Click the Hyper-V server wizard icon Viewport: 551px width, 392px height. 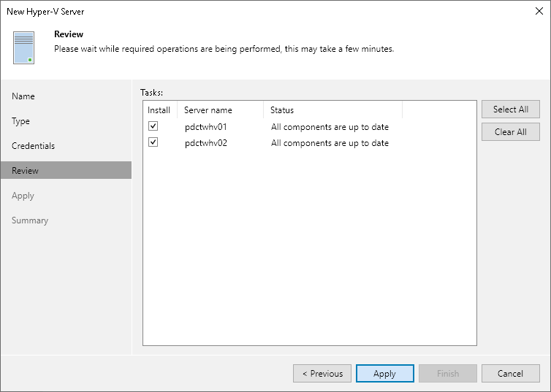23,47
